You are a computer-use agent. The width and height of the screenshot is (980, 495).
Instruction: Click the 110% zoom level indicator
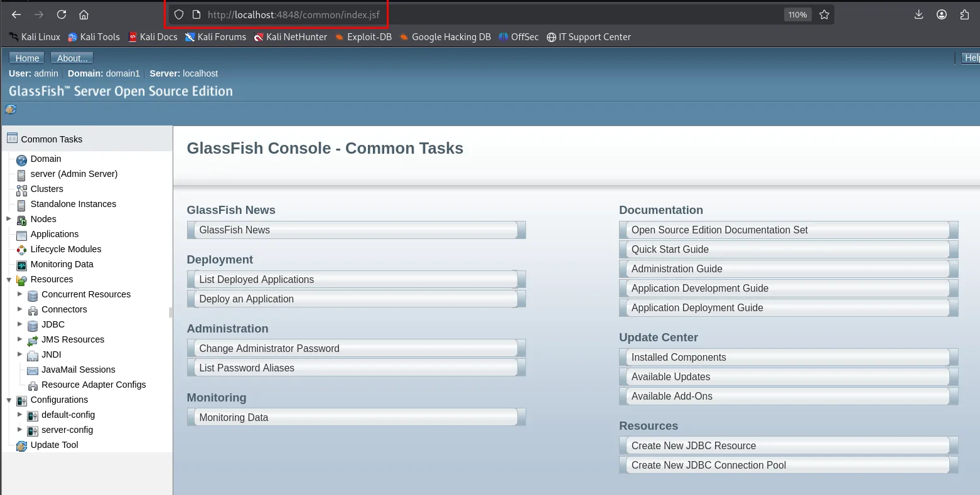pyautogui.click(x=797, y=14)
